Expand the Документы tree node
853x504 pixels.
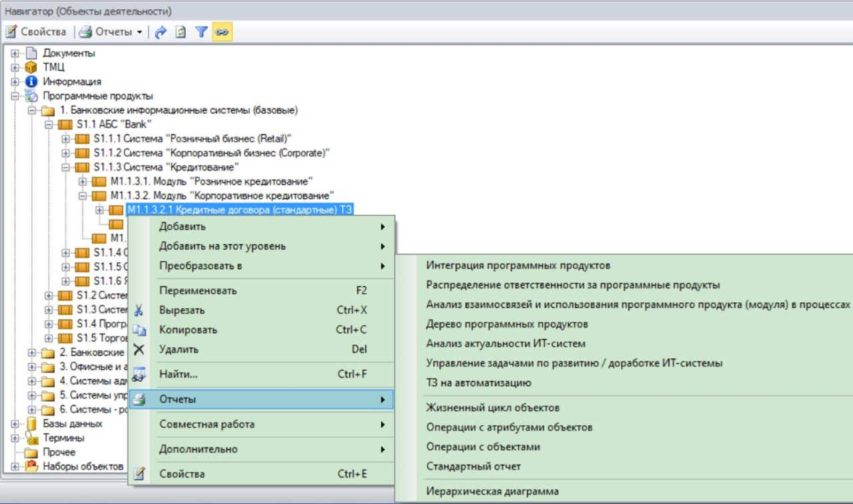coord(15,53)
